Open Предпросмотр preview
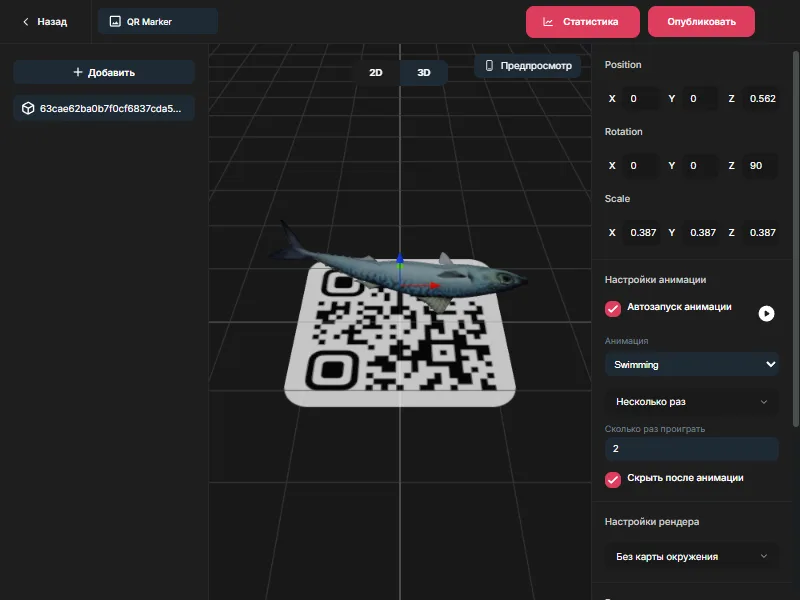This screenshot has height=600, width=800. point(528,66)
